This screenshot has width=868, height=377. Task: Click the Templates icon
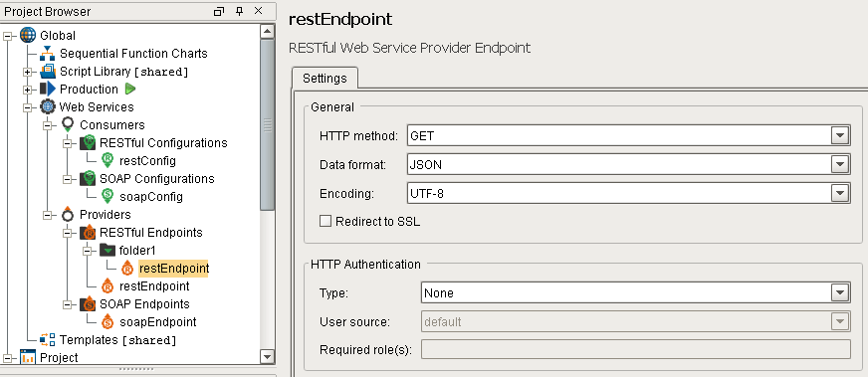[x=48, y=340]
